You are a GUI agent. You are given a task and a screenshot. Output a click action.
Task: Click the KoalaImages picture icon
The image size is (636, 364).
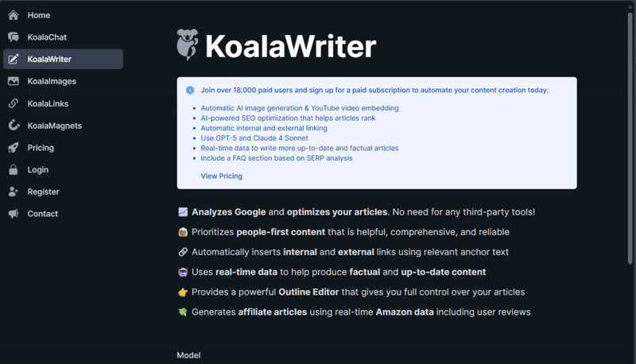(x=13, y=81)
